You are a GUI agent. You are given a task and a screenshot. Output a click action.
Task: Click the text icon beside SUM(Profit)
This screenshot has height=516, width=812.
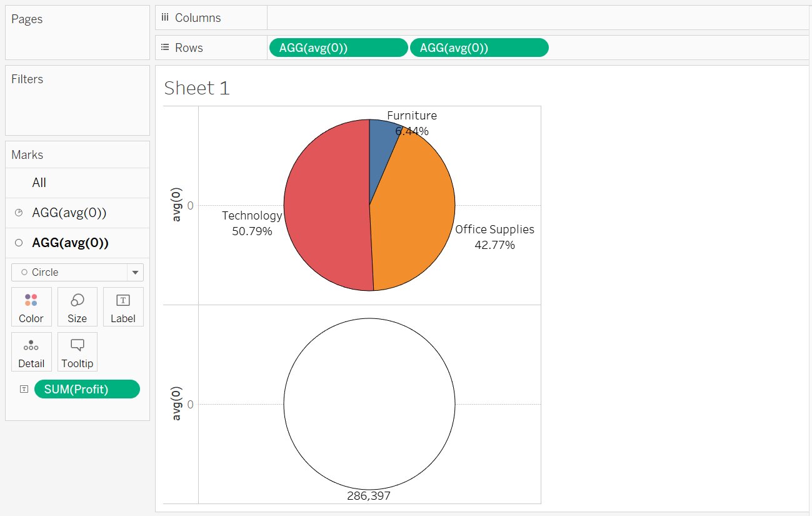tap(24, 389)
